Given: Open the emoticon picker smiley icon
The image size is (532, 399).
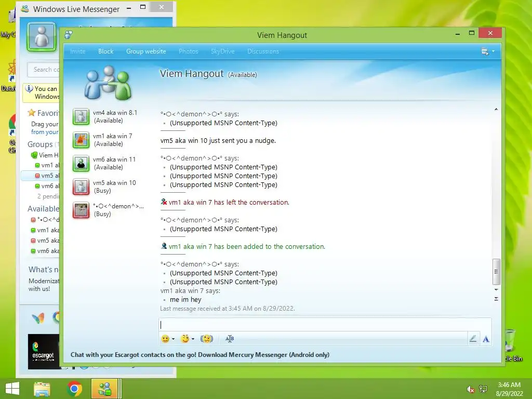Looking at the screenshot, I should [165, 339].
